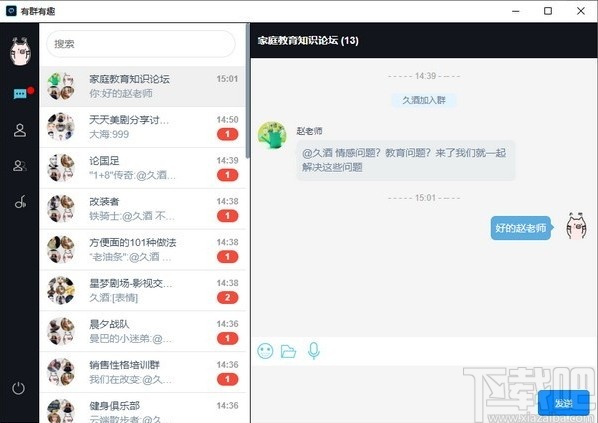Open the 销售性格培训群 conversation
Viewport: 598px width, 423px height.
(x=143, y=372)
